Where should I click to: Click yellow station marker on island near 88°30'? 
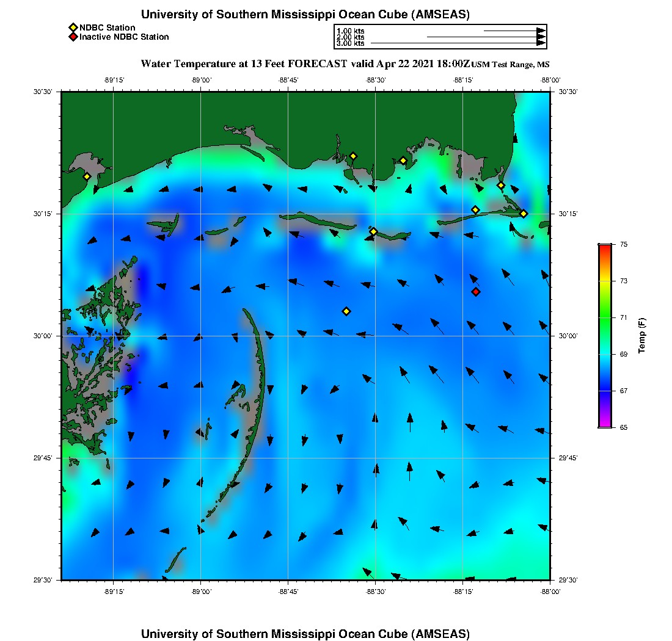pyautogui.click(x=373, y=231)
